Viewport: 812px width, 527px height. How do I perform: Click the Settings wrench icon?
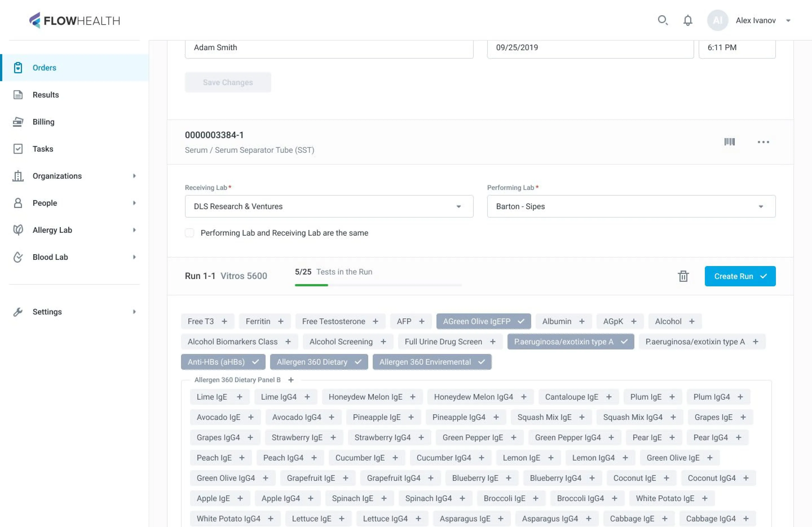click(18, 312)
